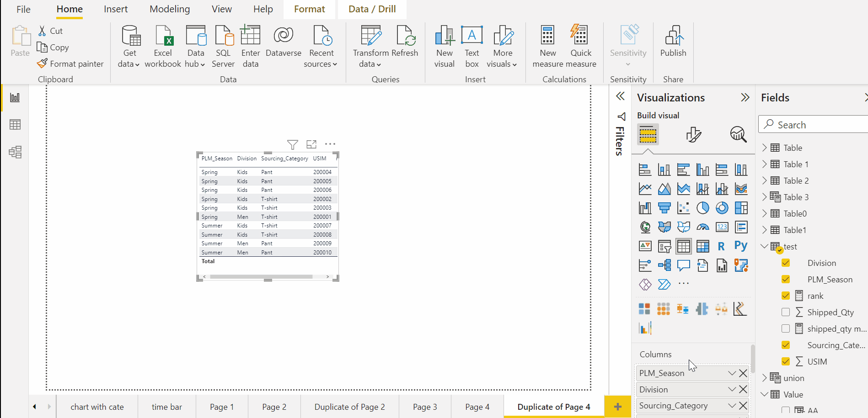Select the gauge visual
The width and height of the screenshot is (868, 418).
702,227
